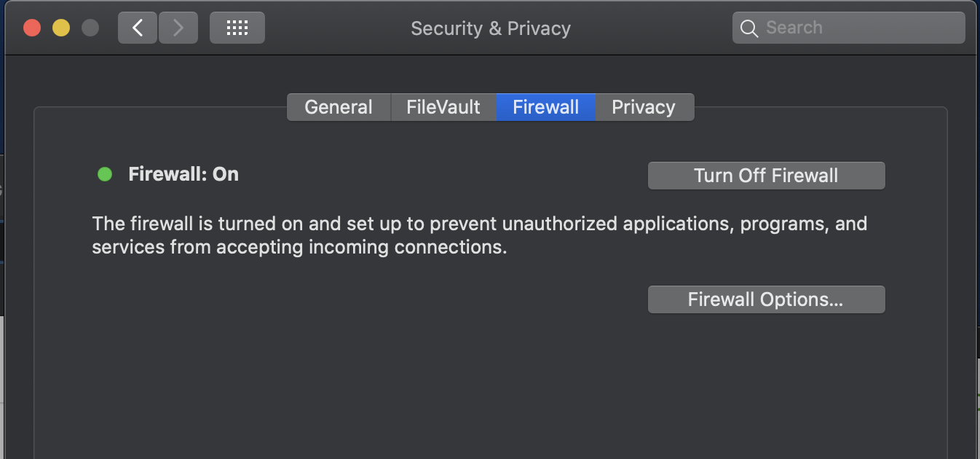Screen dimensions: 980x459
Task: Click the Security & Privacy window title
Action: pos(491,28)
